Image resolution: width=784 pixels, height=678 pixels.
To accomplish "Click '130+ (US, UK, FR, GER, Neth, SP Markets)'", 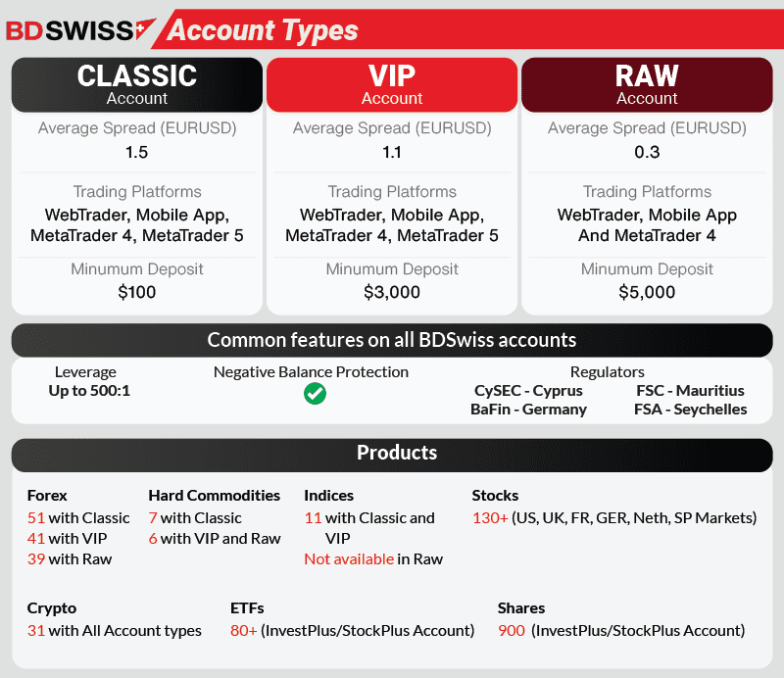I will point(614,518).
